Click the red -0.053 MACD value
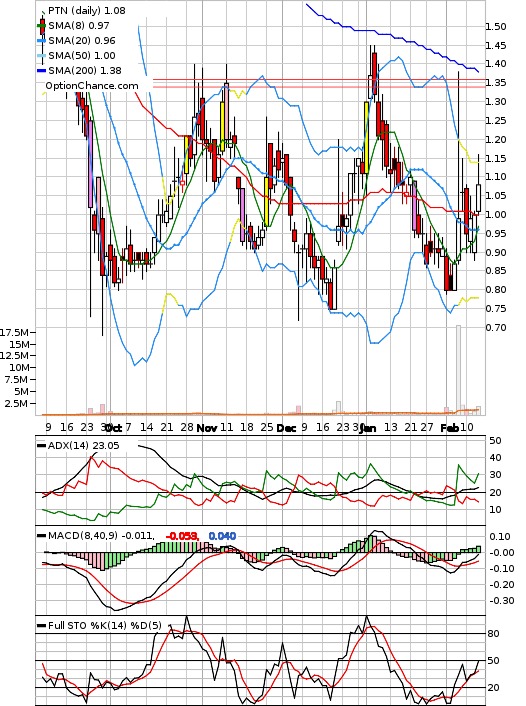This screenshot has height=706, width=526. coord(182,536)
